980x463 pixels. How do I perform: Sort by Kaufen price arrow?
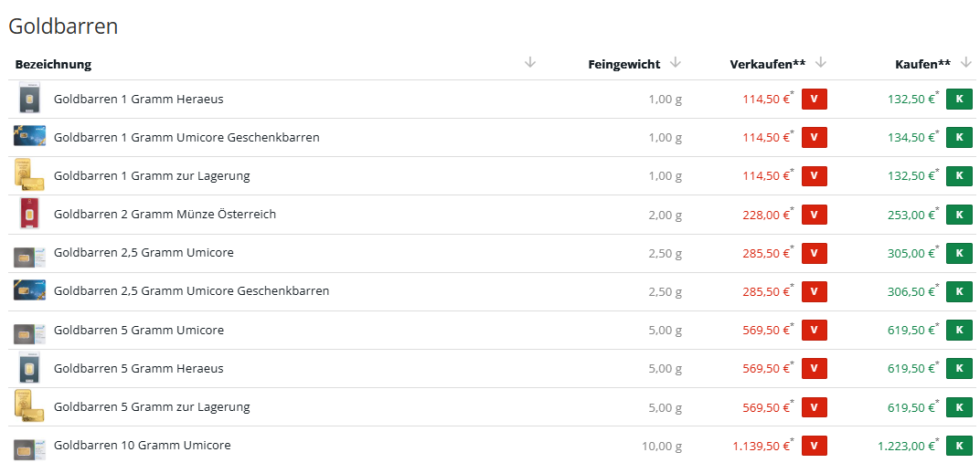[966, 63]
